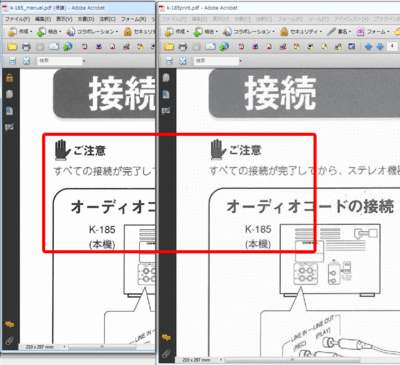The width and height of the screenshot is (400, 365).
Task: Open アドバンスト(A) menu in k-185print.pdf window
Action: (351, 19)
